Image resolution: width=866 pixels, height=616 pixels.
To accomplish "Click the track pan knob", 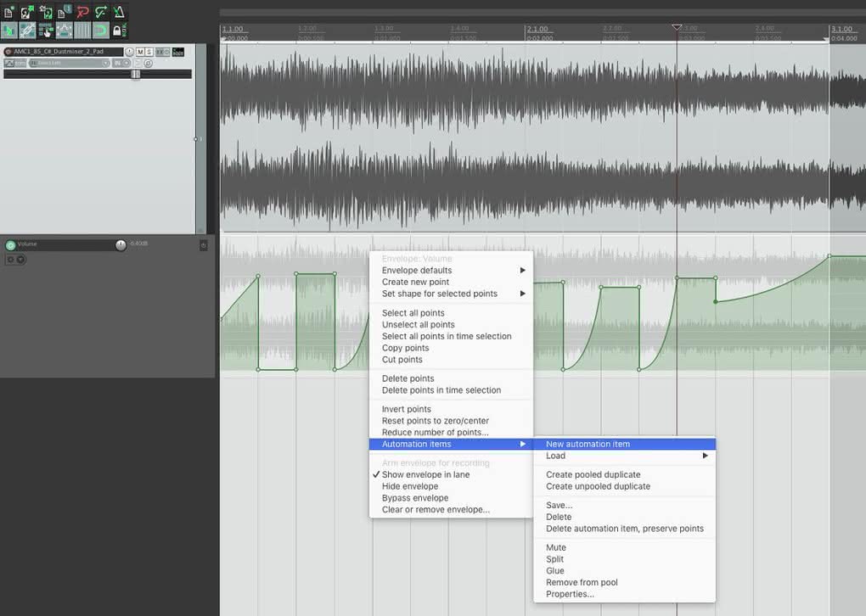I will [129, 52].
